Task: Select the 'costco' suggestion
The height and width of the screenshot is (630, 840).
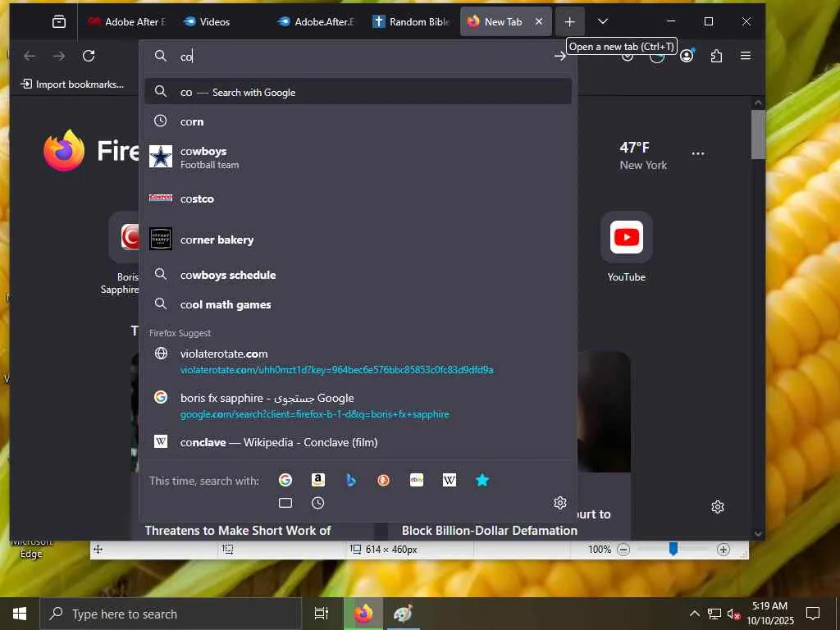Action: 358,199
